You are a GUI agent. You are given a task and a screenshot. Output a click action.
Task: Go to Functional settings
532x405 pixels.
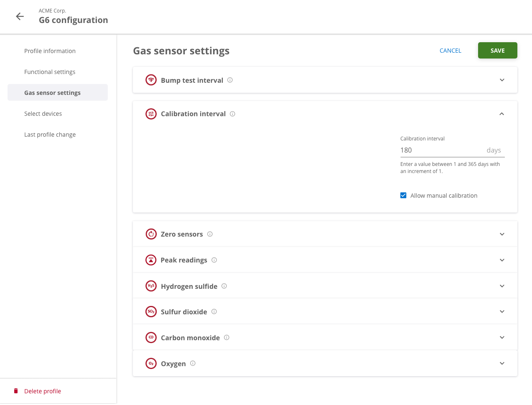pos(50,72)
